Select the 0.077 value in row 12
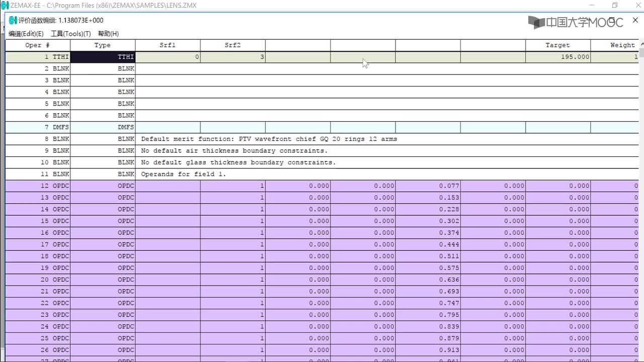644x362 pixels. tap(428, 186)
